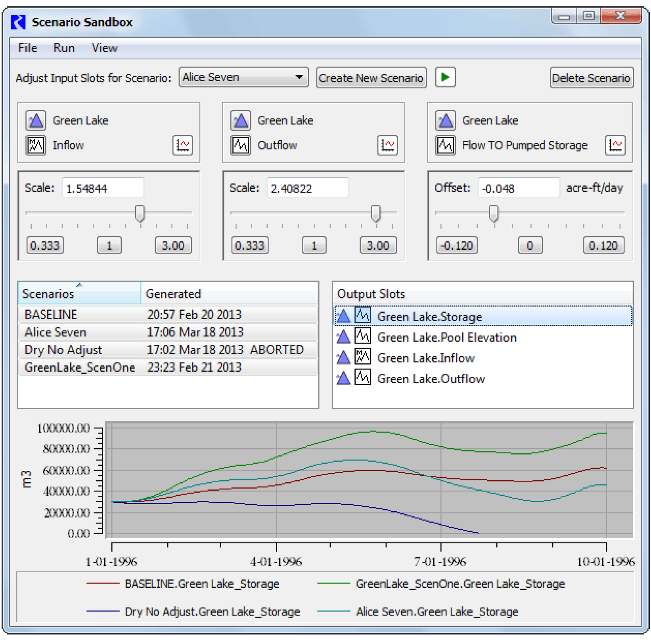Open the File menu

pyautogui.click(x=27, y=48)
